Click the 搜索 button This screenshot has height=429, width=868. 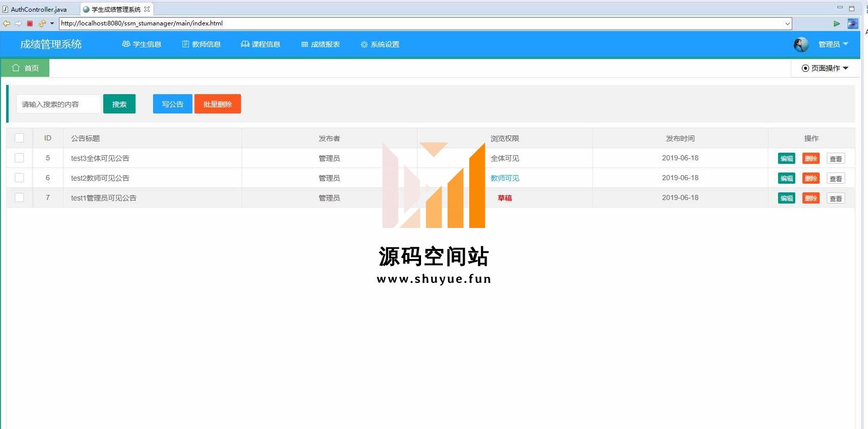(x=119, y=104)
